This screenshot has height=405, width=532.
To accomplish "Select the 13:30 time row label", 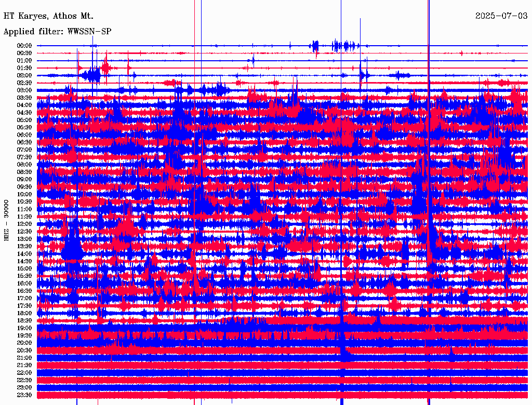I will pyautogui.click(x=24, y=247).
